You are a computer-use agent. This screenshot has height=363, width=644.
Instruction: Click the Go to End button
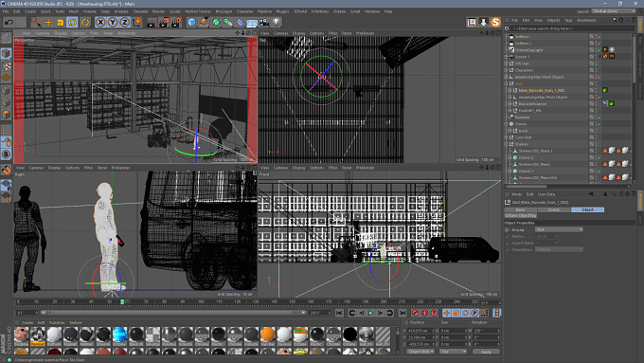402,314
